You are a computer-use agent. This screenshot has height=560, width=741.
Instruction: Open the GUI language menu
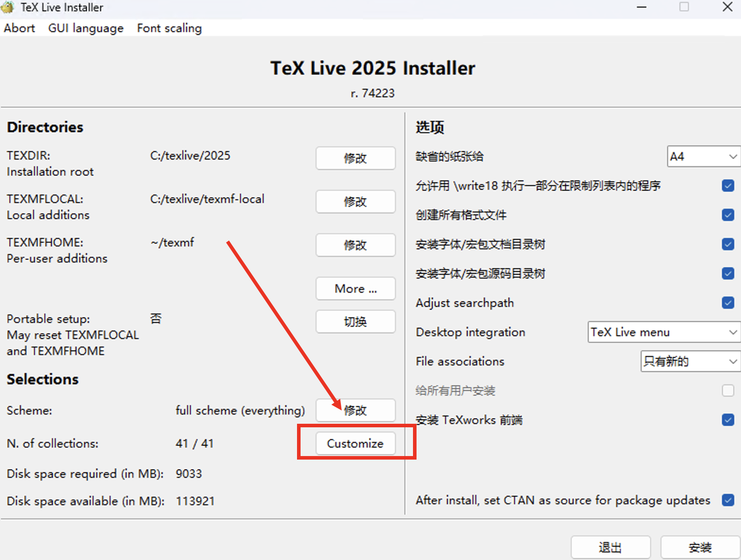pyautogui.click(x=86, y=28)
